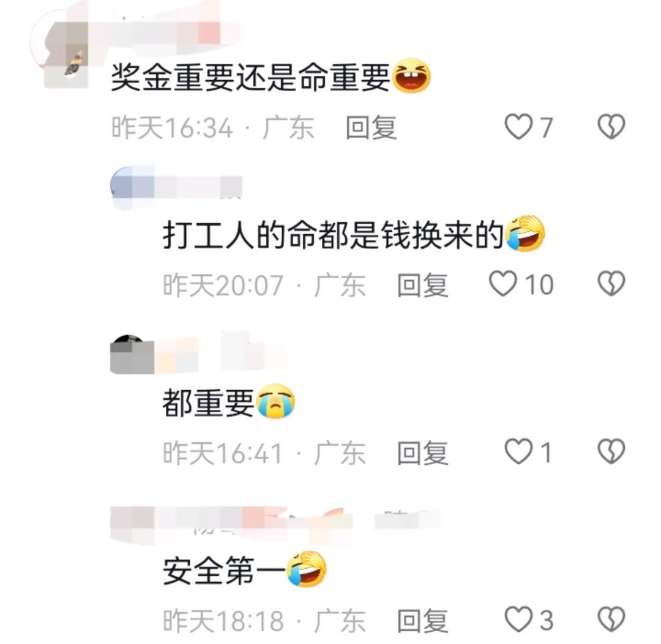Screen dimensions: 661x644
Task: Tap the 10 likes count
Action: coord(539,285)
